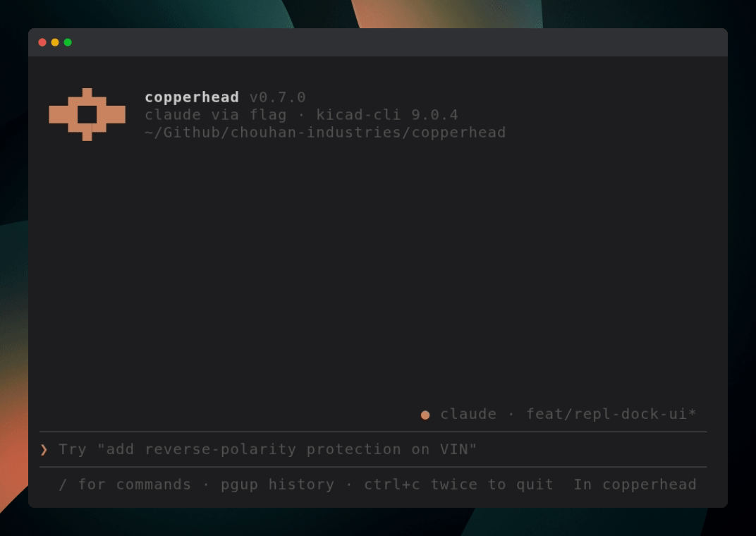756x536 pixels.
Task: Click the orange claude status dot
Action: [425, 415]
